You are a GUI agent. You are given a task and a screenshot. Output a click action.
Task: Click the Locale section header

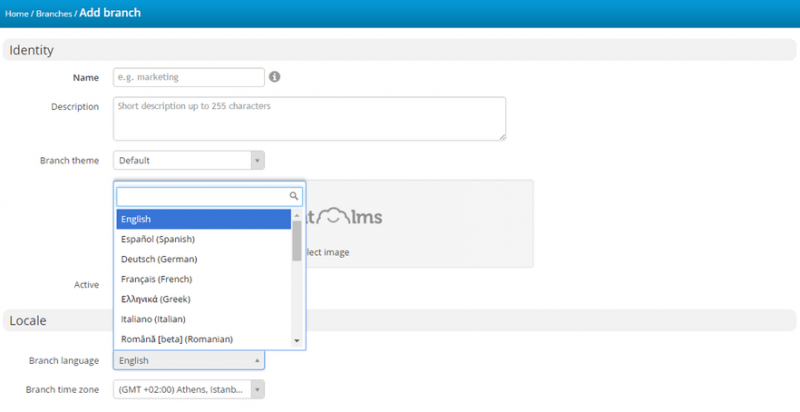[x=399, y=321]
